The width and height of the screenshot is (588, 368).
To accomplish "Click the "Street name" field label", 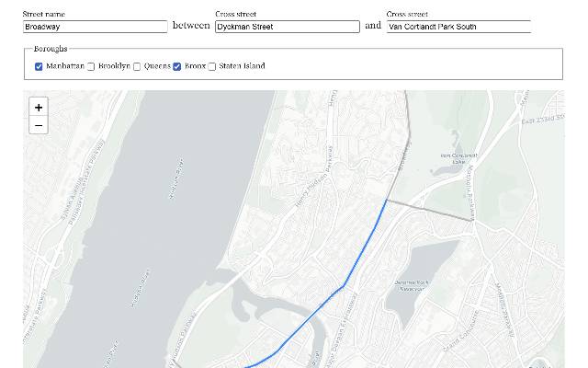I will pos(43,14).
